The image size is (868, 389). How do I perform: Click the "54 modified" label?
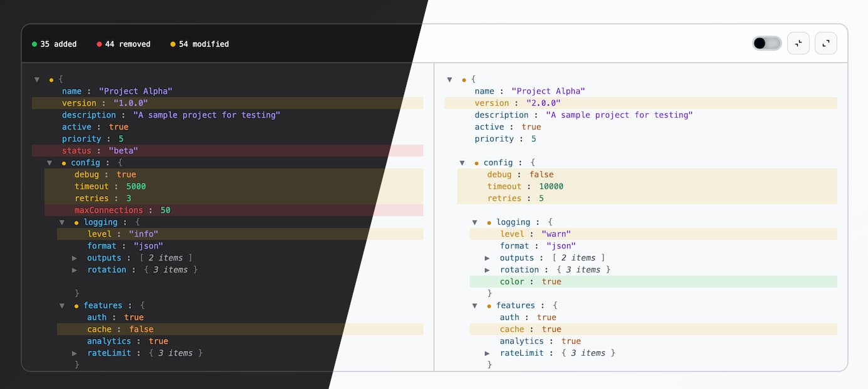pyautogui.click(x=203, y=44)
